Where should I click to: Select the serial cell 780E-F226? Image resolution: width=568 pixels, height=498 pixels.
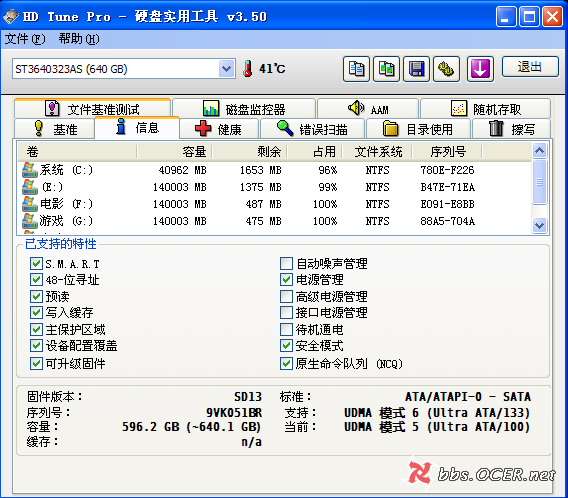[x=447, y=170]
